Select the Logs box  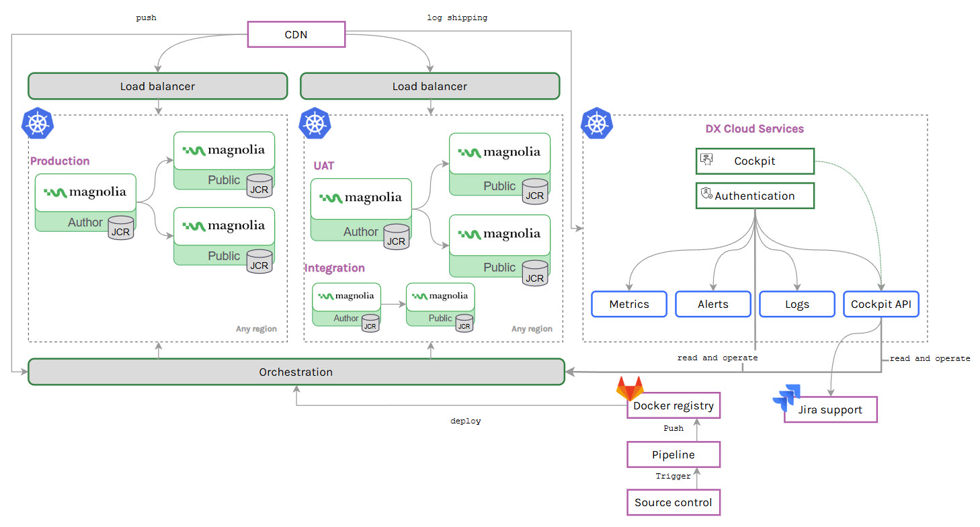[797, 304]
